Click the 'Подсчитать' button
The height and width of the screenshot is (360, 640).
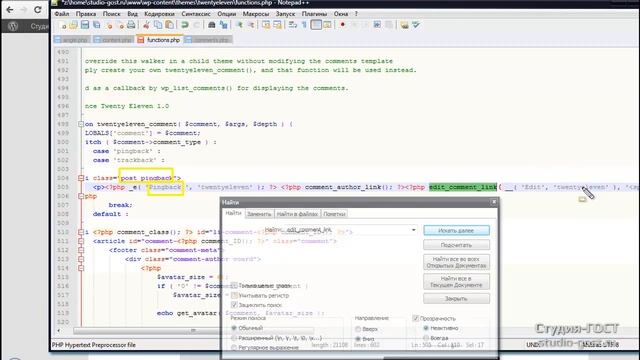pyautogui.click(x=456, y=245)
